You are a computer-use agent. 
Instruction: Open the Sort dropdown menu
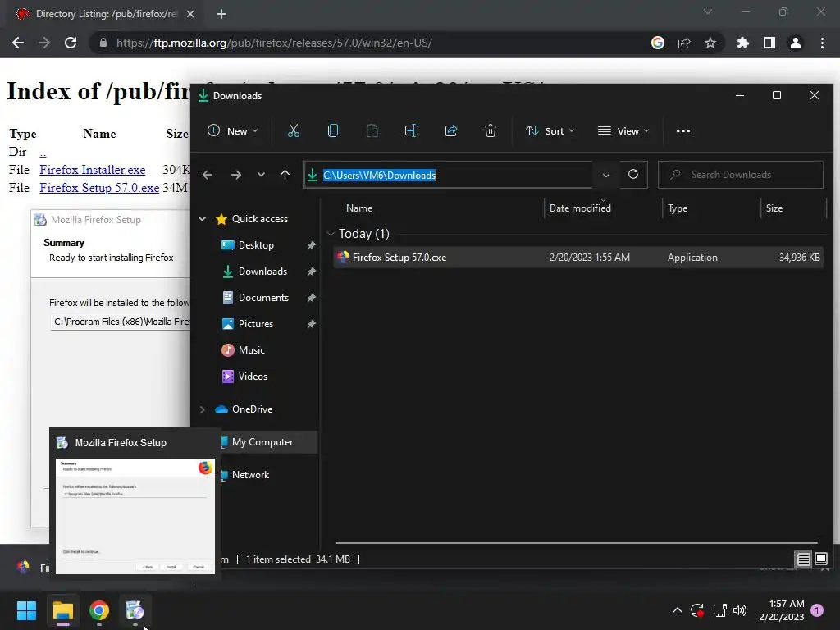[x=550, y=130]
